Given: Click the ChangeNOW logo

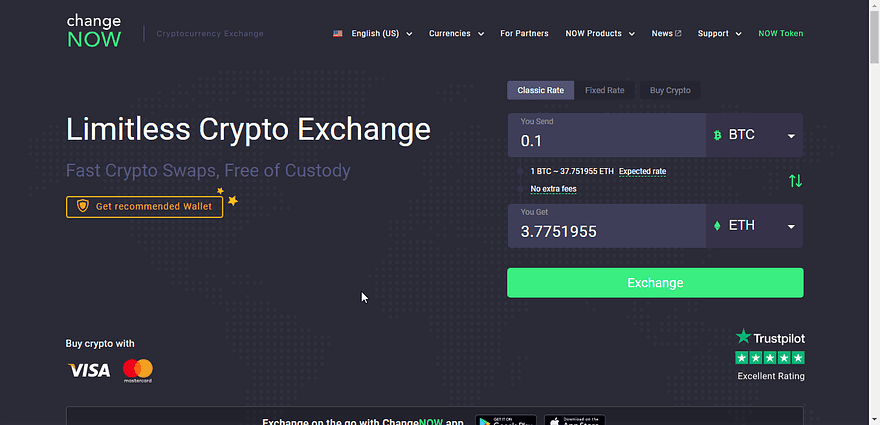Looking at the screenshot, I should point(93,32).
